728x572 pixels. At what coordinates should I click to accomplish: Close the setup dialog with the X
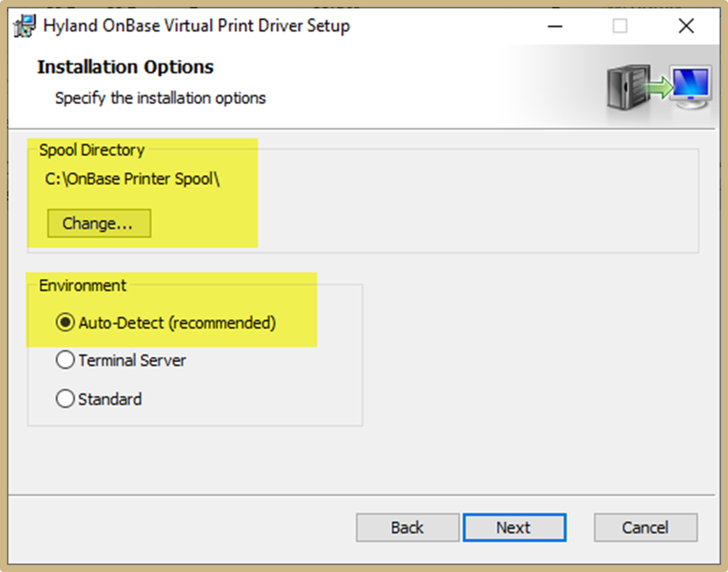[x=686, y=26]
